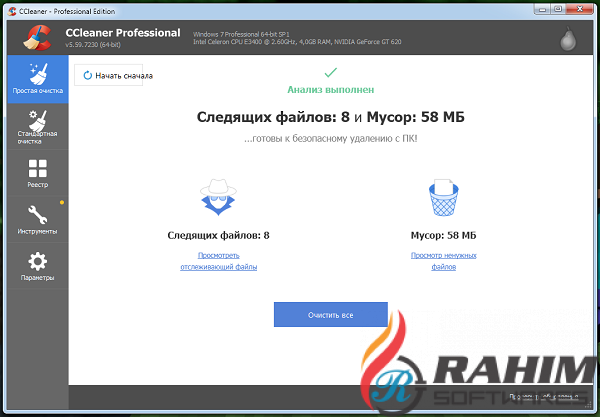
Task: Minimize the CCleaner window
Action: [x=542, y=10]
